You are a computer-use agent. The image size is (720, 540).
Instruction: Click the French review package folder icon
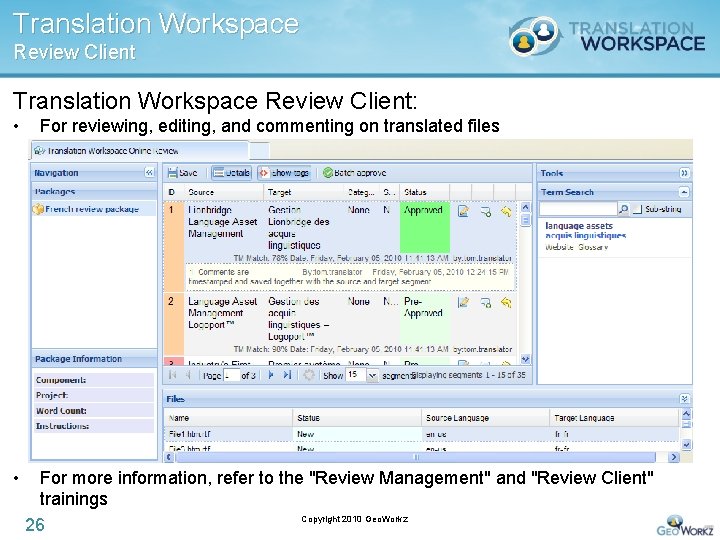click(x=38, y=209)
